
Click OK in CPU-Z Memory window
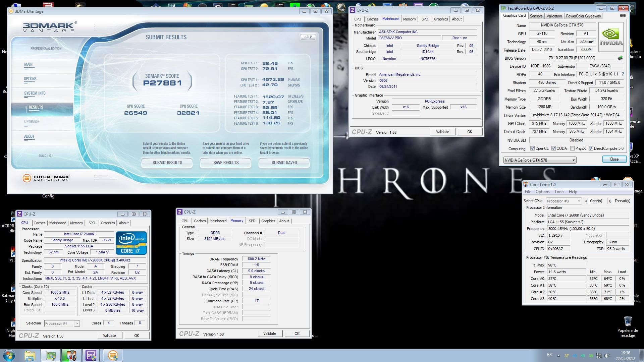click(297, 334)
